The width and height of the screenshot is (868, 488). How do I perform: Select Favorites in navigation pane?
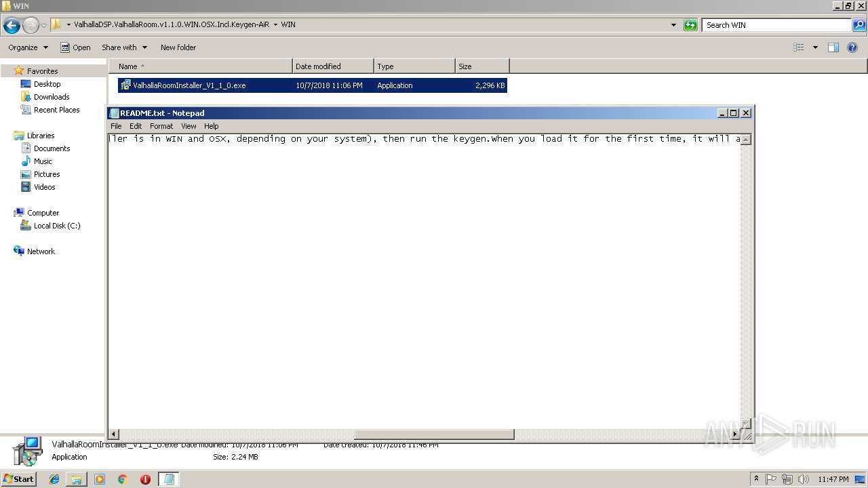coord(42,71)
